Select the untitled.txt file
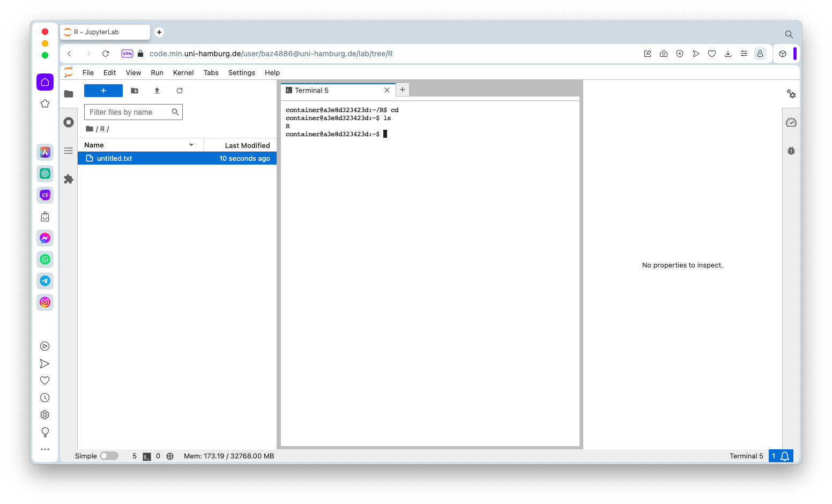 click(x=114, y=159)
